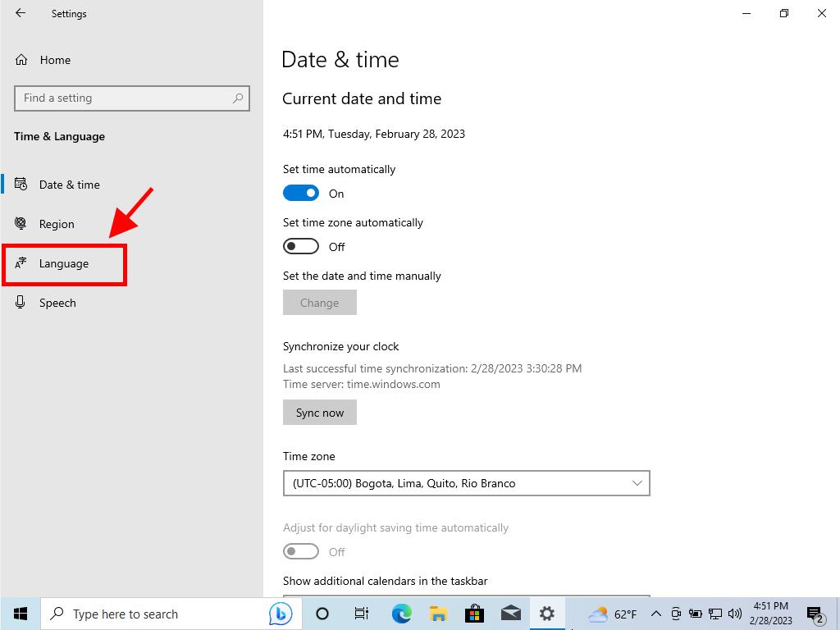Image resolution: width=840 pixels, height=630 pixels.
Task: Launch Microsoft Store from the taskbar
Action: 474,614
